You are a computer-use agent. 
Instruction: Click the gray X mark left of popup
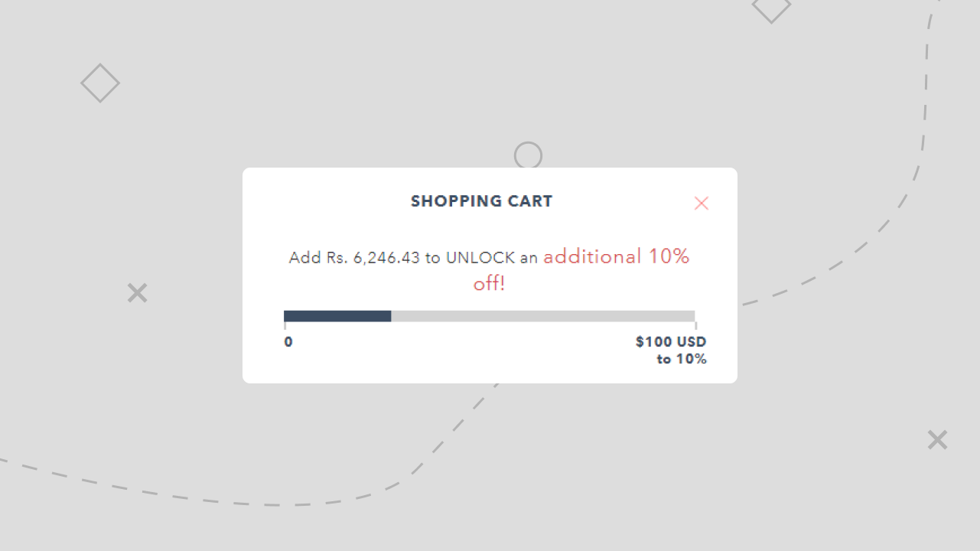137,292
